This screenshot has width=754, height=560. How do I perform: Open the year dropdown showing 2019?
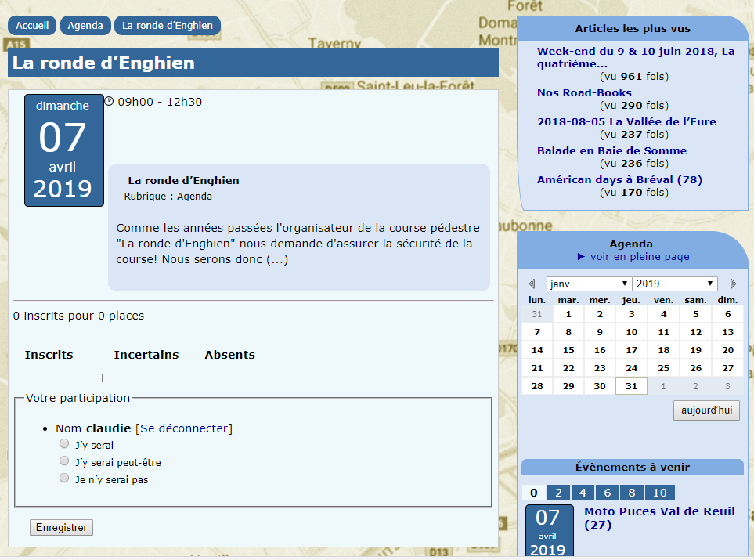coord(674,284)
